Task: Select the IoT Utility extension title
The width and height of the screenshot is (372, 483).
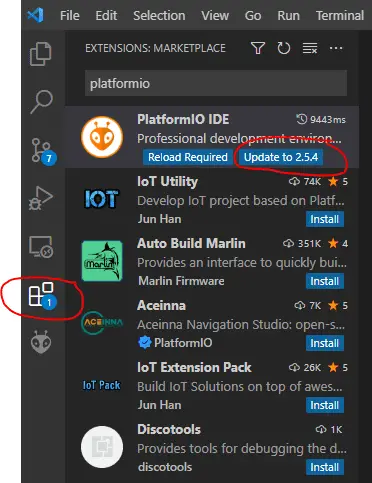Action: tap(167, 181)
